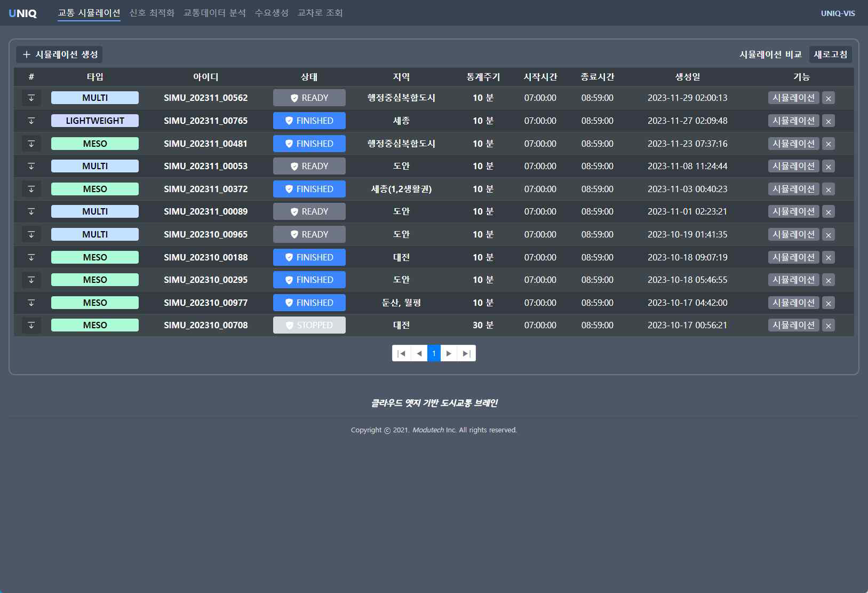868x593 pixels.
Task: Delete simulation SIMU_202310_00295 with X button
Action: pyautogui.click(x=829, y=280)
